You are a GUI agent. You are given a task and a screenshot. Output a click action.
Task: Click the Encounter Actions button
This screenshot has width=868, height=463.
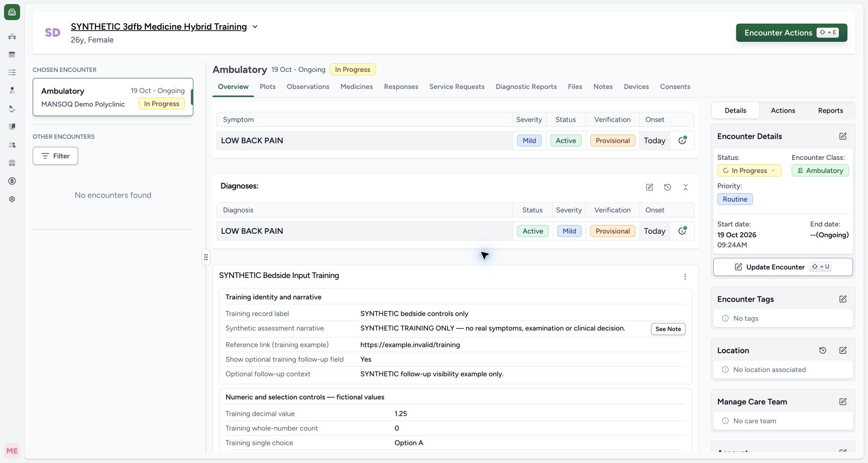pyautogui.click(x=792, y=33)
